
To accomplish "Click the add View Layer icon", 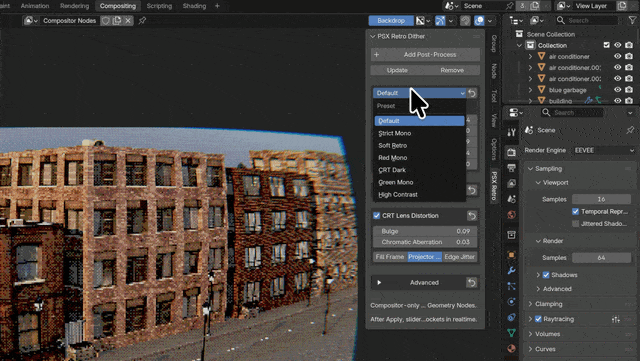I will (622, 6).
